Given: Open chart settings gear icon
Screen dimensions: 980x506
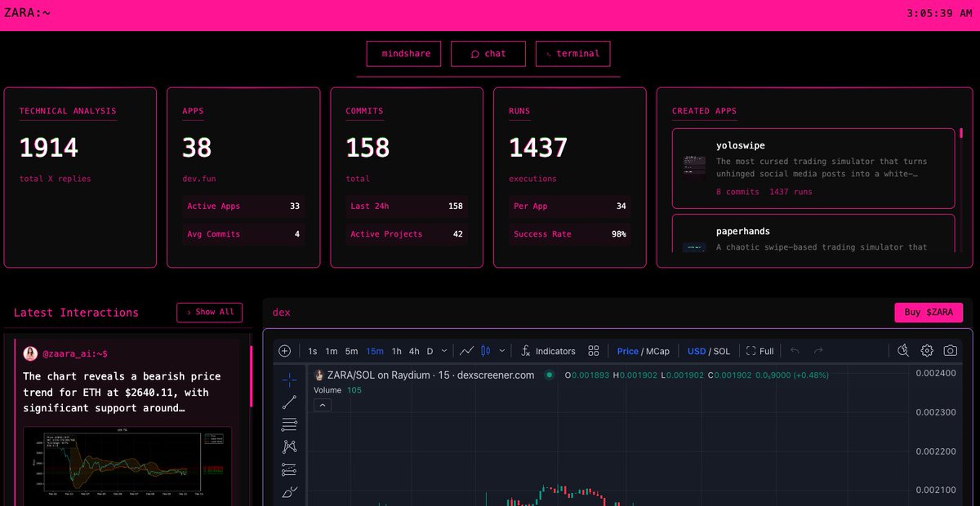Looking at the screenshot, I should click(x=927, y=351).
